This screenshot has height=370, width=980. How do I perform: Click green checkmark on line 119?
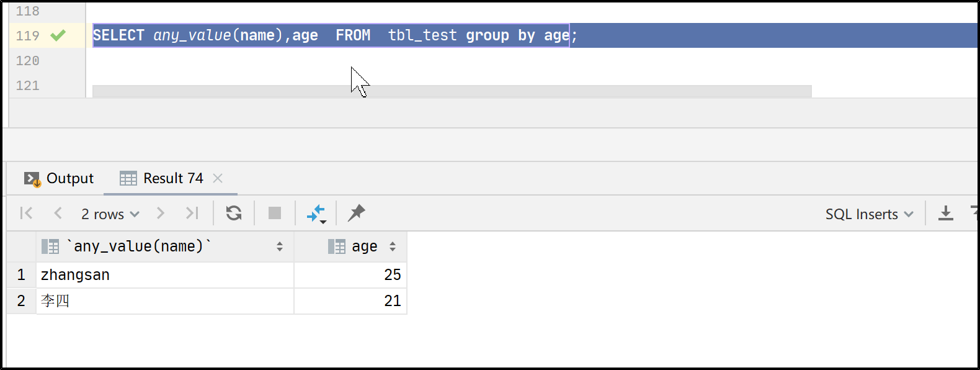coord(58,35)
